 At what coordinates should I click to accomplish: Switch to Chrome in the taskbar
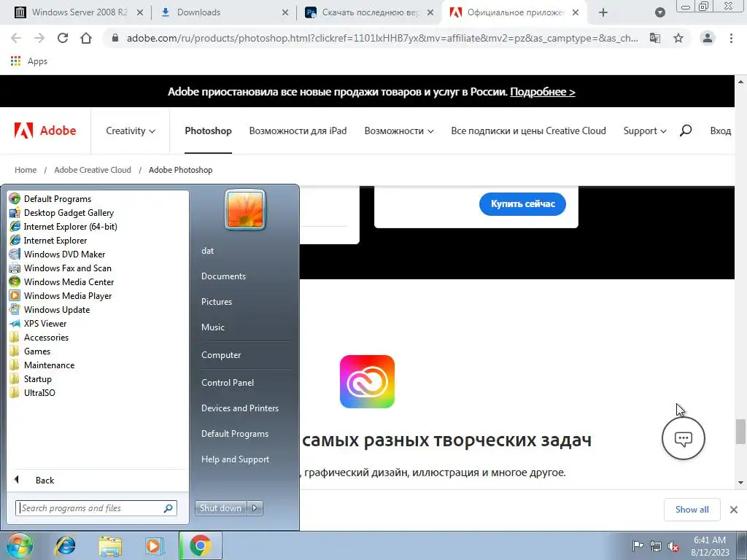200,545
